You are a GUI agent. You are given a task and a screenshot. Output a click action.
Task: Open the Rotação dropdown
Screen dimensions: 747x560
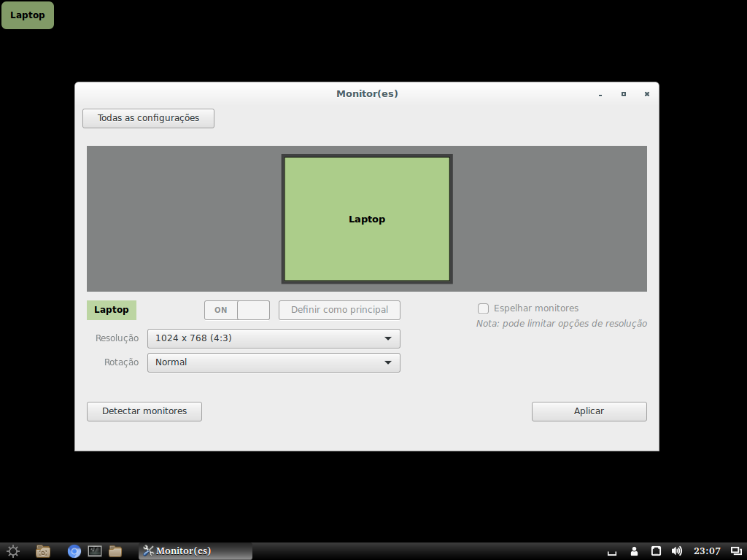274,362
